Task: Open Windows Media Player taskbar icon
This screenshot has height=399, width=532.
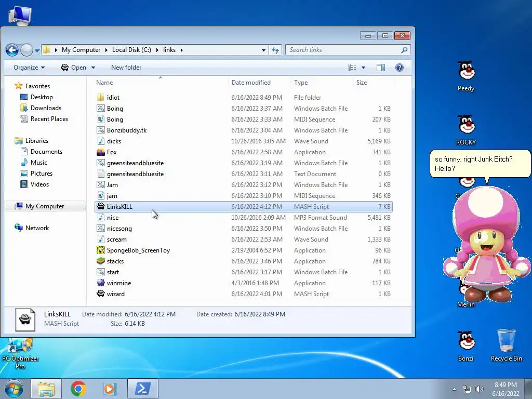Action: (x=110, y=389)
